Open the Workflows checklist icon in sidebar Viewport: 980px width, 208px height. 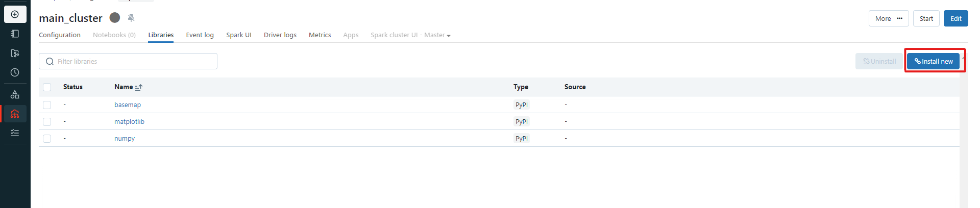[15, 133]
